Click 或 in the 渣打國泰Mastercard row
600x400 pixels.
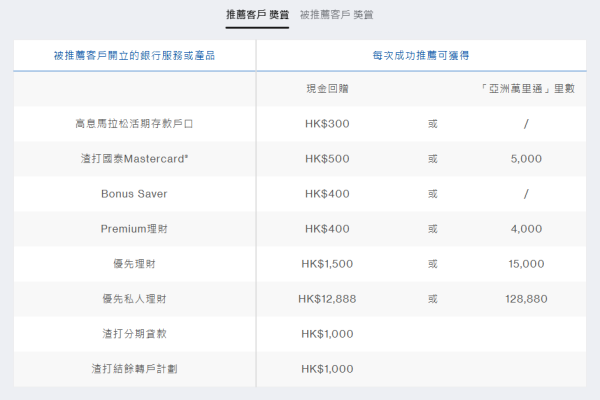(x=432, y=158)
